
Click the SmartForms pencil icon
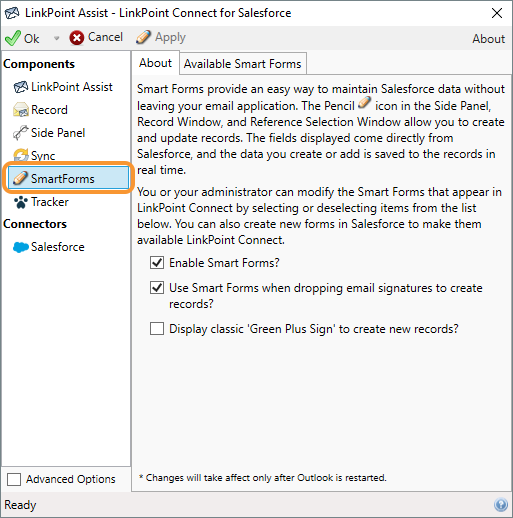tap(20, 178)
